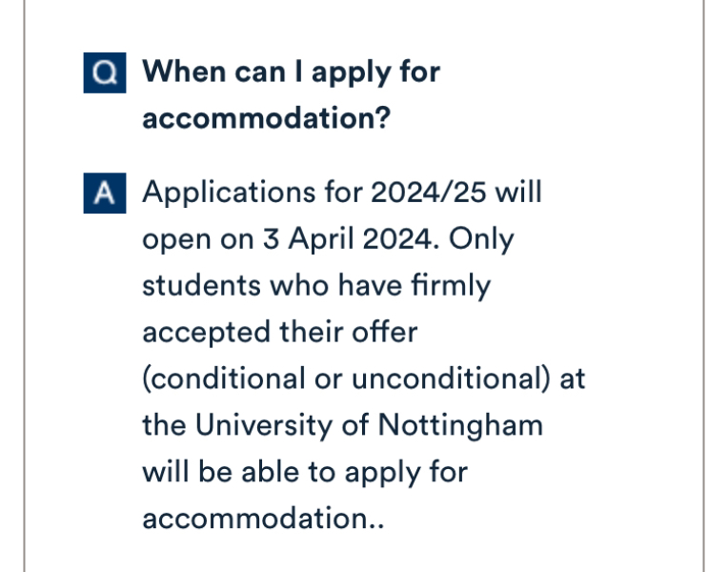Click the word "Nottingham" in the answer
Screen dimensions: 728x572
460,425
